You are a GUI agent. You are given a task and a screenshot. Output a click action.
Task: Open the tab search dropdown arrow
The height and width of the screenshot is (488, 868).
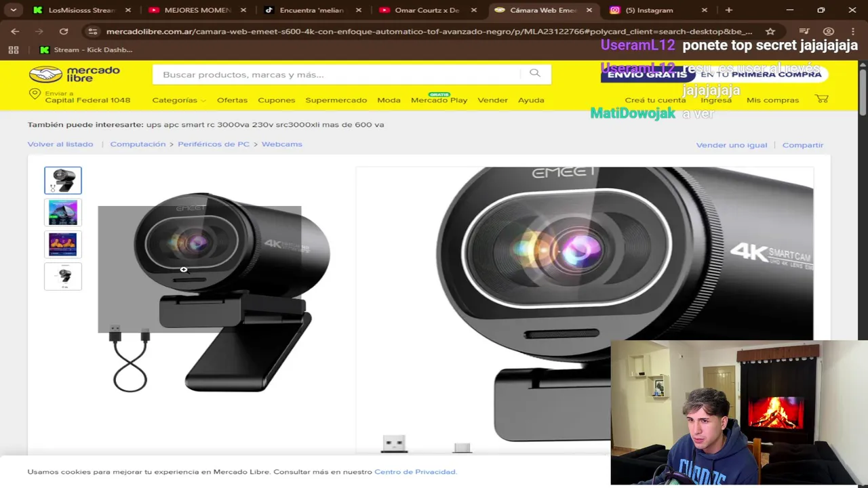click(x=13, y=10)
